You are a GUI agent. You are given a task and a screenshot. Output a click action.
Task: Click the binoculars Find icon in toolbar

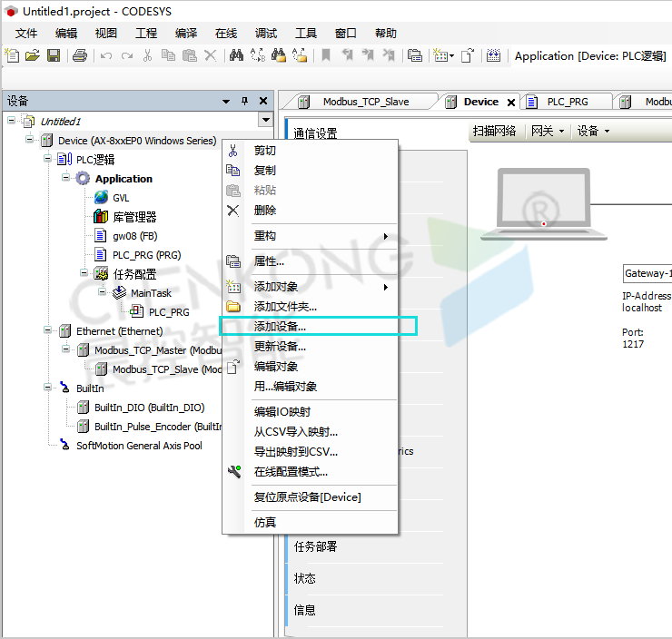coord(236,55)
